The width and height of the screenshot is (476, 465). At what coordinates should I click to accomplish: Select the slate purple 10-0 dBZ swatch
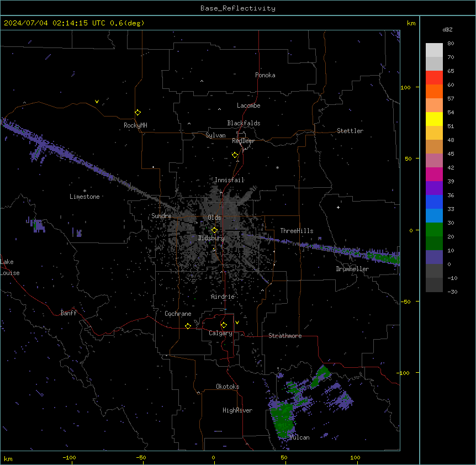(434, 257)
